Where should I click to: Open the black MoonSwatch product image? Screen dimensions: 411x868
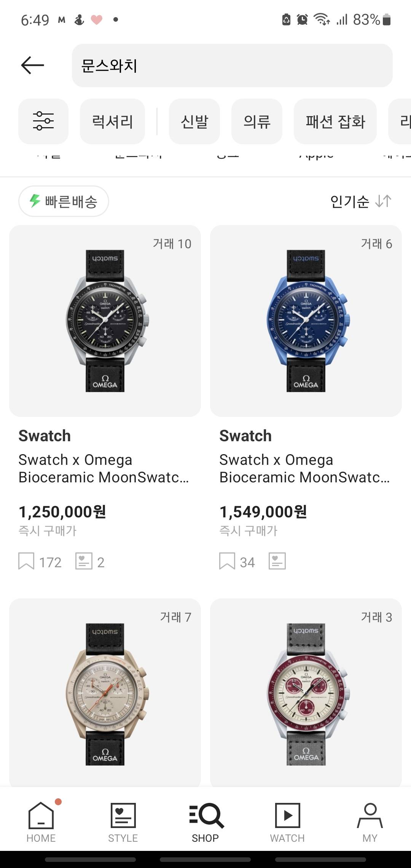[x=105, y=321]
